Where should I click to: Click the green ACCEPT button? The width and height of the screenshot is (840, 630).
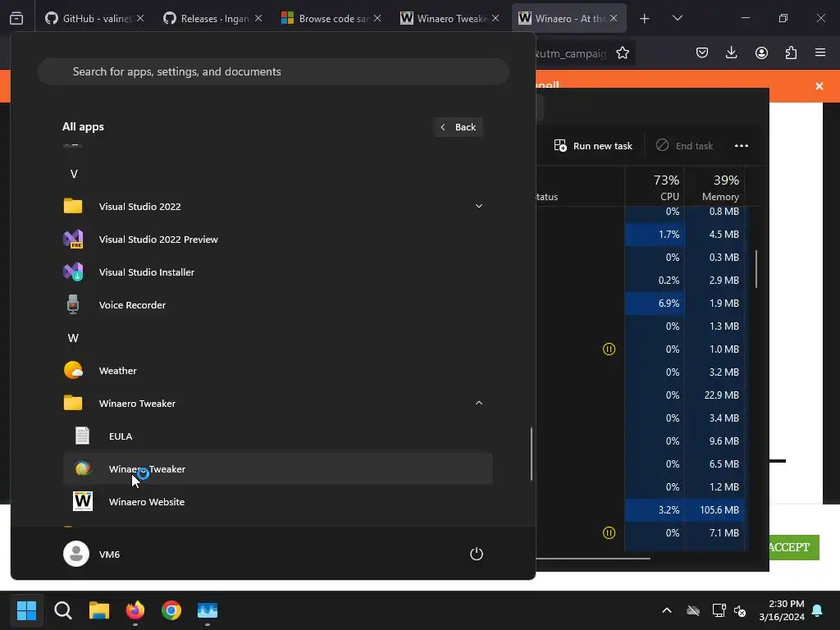tap(794, 547)
